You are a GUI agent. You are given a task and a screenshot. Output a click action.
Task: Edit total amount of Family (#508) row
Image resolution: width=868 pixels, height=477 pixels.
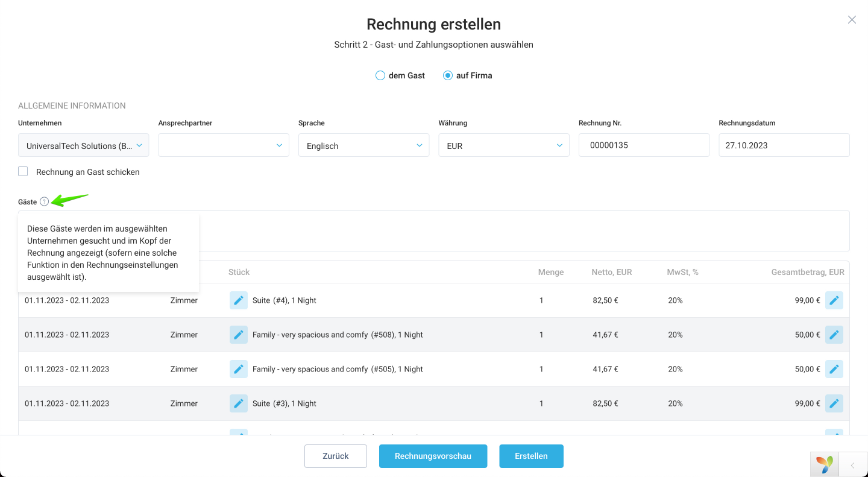[834, 335]
